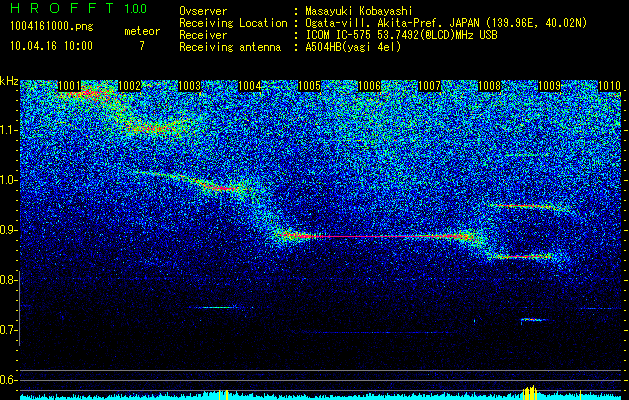Click the Ovserver label
The image size is (629, 400).
pos(203,12)
